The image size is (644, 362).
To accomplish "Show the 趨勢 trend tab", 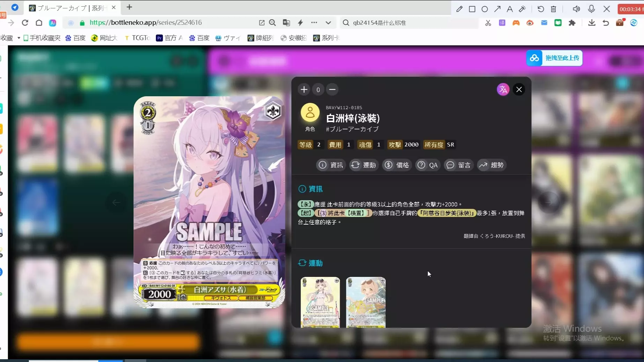I will tap(491, 165).
